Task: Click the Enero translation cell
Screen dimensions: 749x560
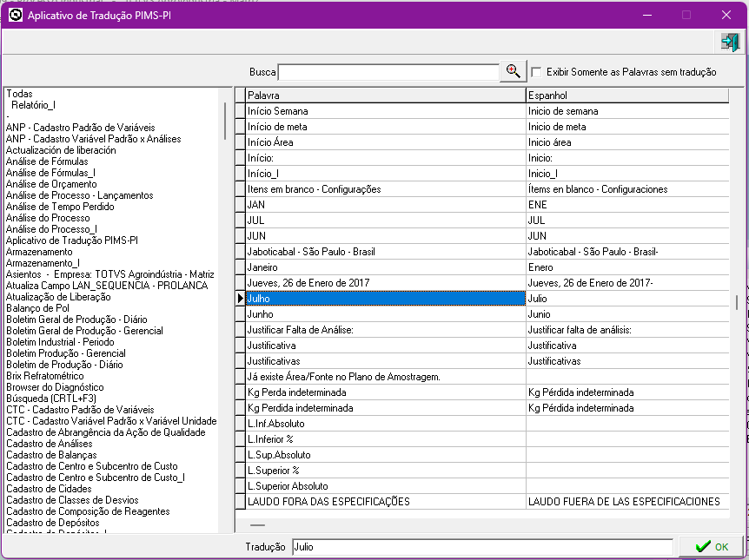Action: (x=627, y=267)
